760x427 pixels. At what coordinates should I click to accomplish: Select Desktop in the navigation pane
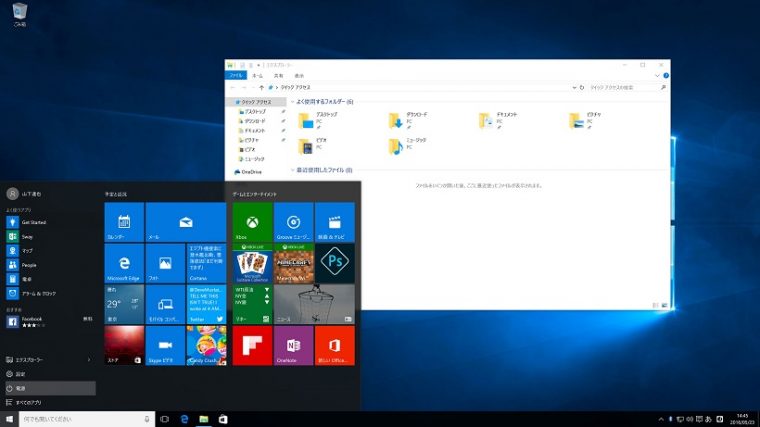coord(256,111)
